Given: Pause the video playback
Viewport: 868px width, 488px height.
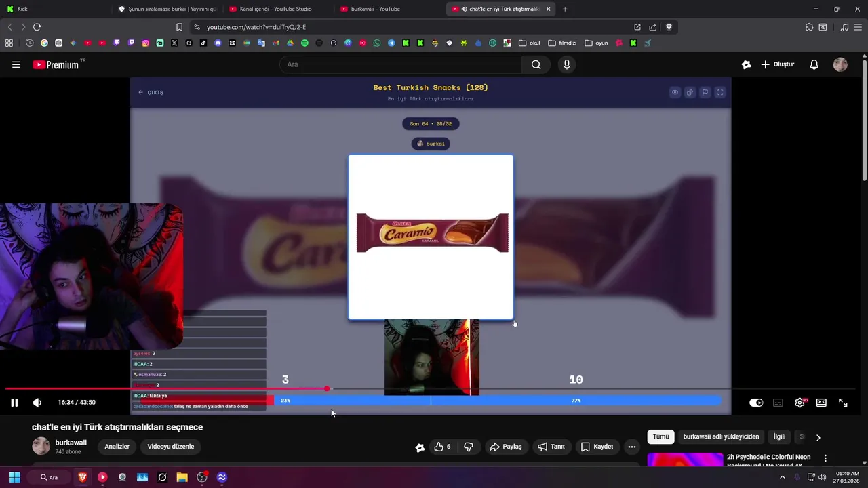Looking at the screenshot, I should 14,403.
